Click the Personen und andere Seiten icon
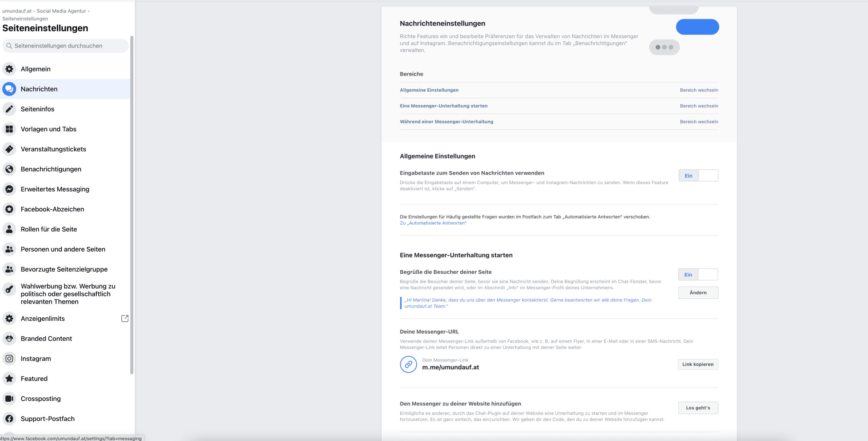This screenshot has height=441, width=868. coord(9,249)
